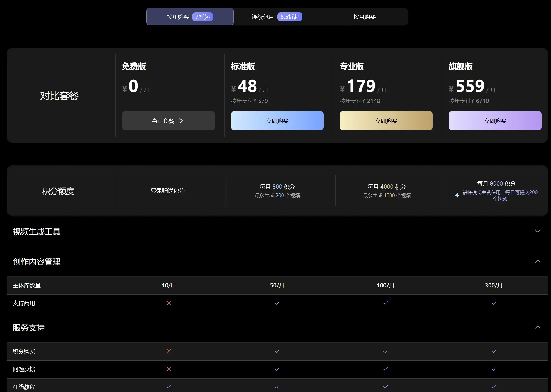Image resolution: width=551 pixels, height=392 pixels.
Task: Switch to the 连续包月 tab
Action: tap(263, 17)
